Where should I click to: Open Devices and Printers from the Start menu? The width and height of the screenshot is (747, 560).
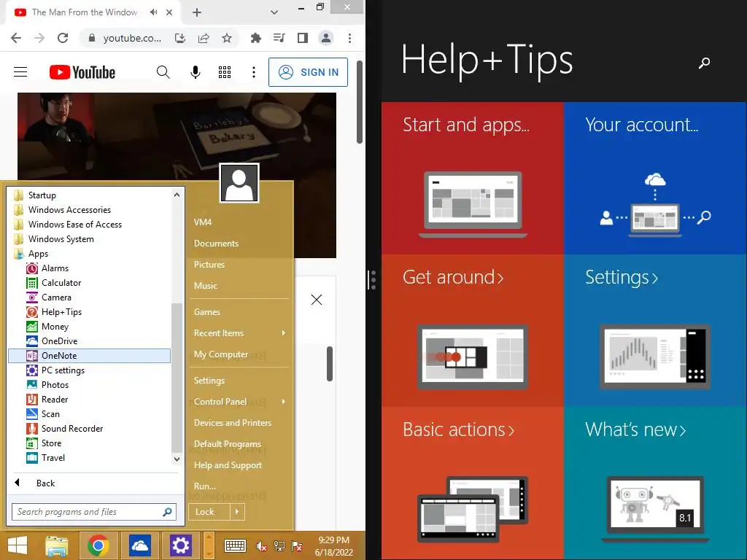(x=233, y=423)
